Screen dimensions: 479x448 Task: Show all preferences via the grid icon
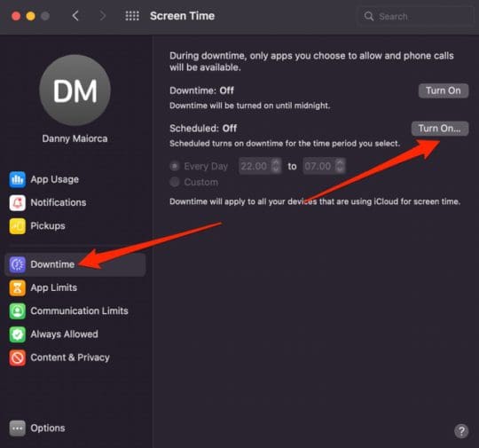132,16
